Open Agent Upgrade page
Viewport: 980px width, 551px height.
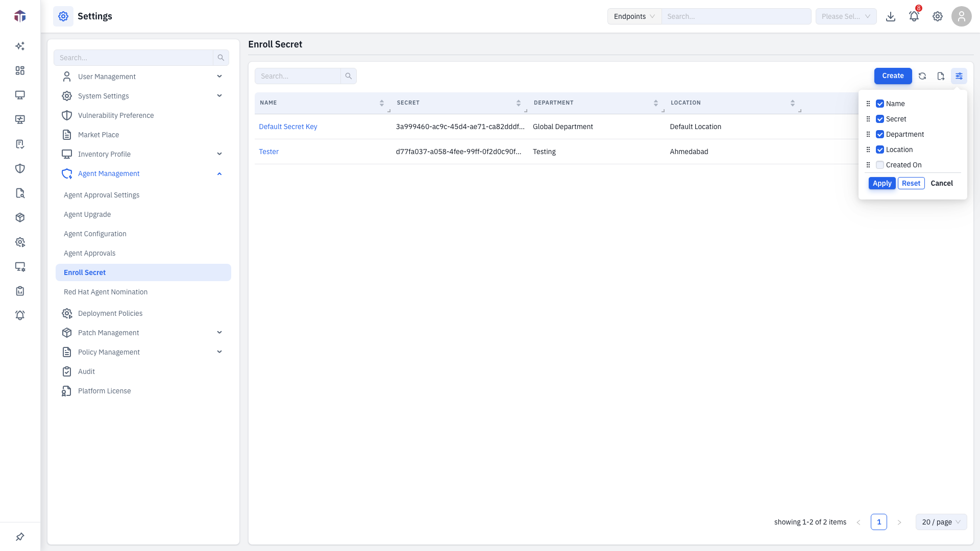pyautogui.click(x=87, y=214)
